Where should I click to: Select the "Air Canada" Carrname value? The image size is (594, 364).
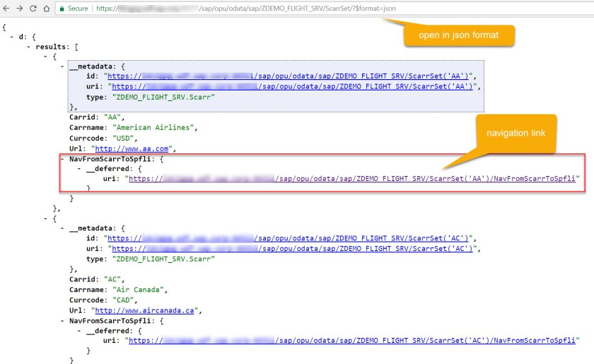[139, 290]
